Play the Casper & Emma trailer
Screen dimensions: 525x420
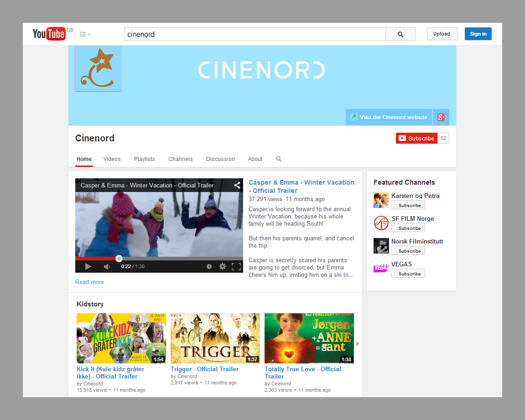point(88,266)
